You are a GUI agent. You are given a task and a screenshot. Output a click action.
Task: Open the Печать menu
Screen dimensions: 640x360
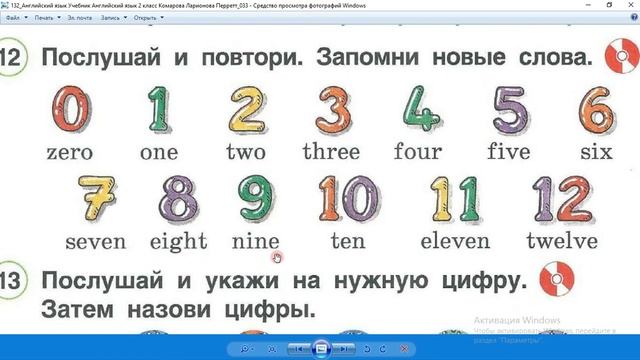[44, 18]
